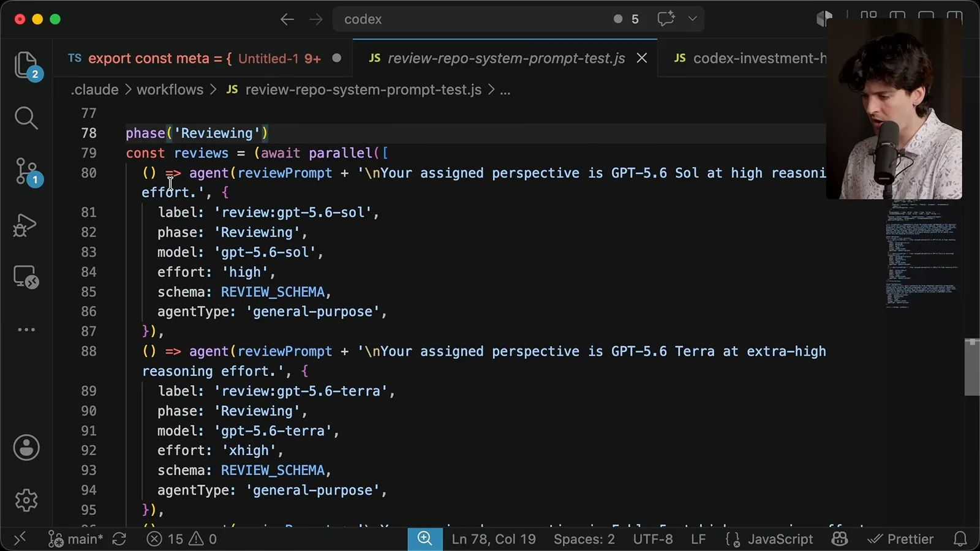Click 'general-purpose' on line 94
This screenshot has height=551, width=980.
point(312,490)
